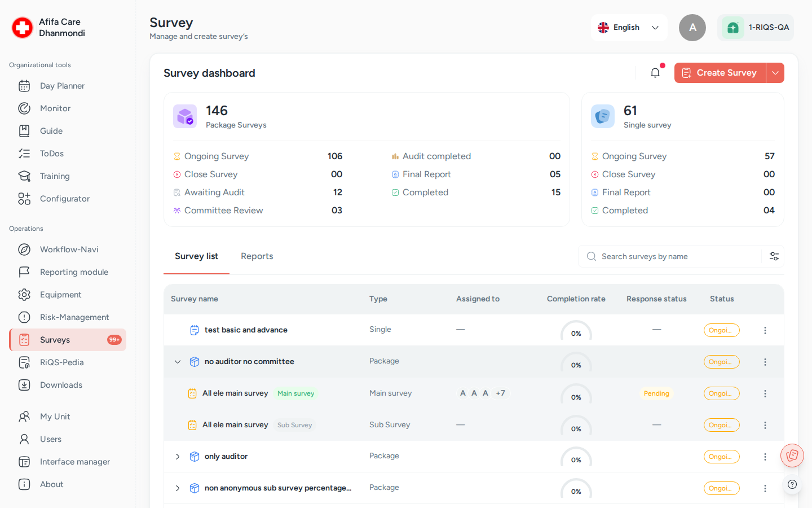Open Workflow-Navi in Operations

[68, 249]
